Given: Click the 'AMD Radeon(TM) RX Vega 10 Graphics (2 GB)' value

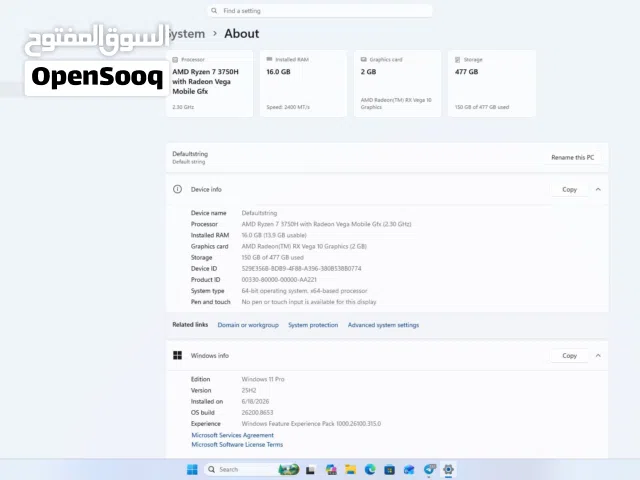Looking at the screenshot, I should pyautogui.click(x=304, y=246).
